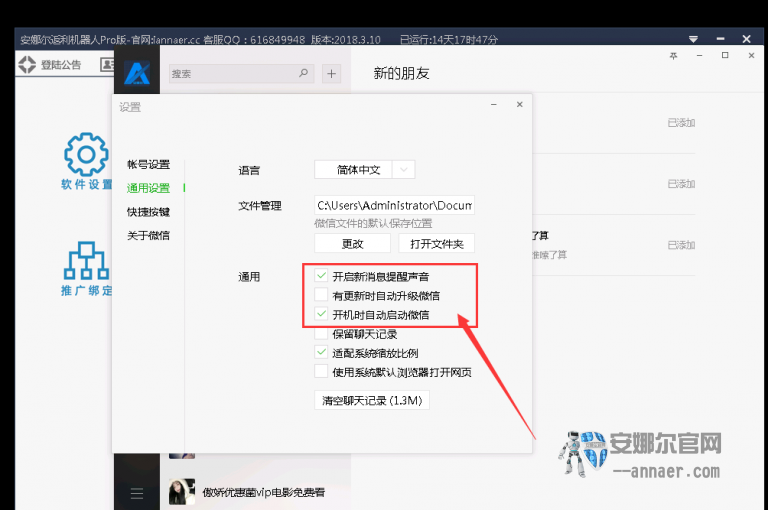Enable 保留聊天记录 checkbox
This screenshot has width=768, height=510.
click(321, 334)
